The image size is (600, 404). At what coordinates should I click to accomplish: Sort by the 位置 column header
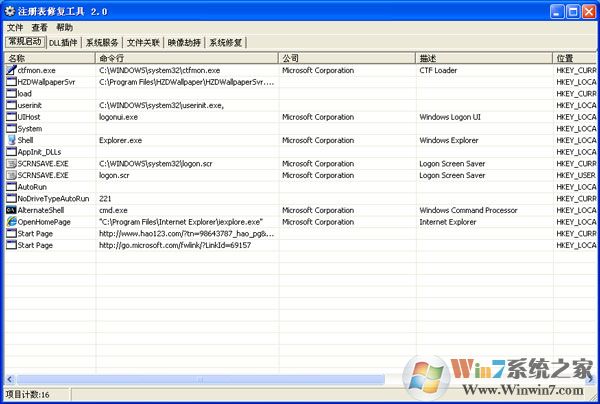point(574,58)
